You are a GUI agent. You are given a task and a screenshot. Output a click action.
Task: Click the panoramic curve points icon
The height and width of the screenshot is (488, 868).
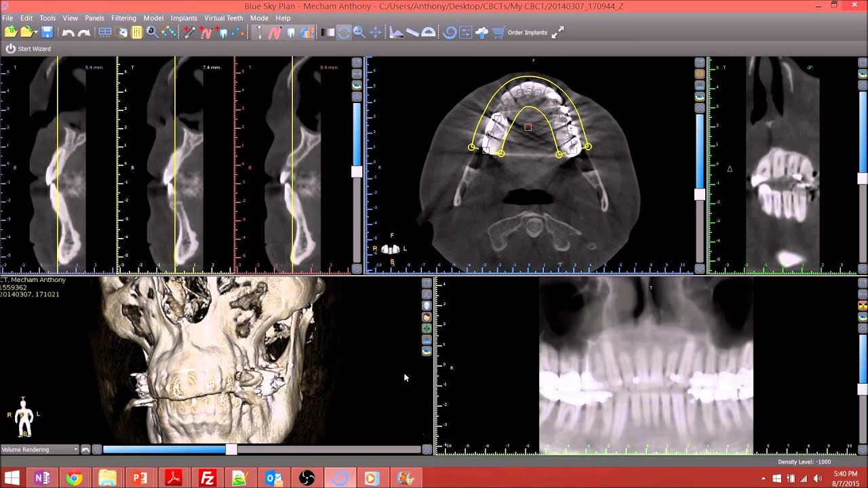pyautogui.click(x=168, y=32)
